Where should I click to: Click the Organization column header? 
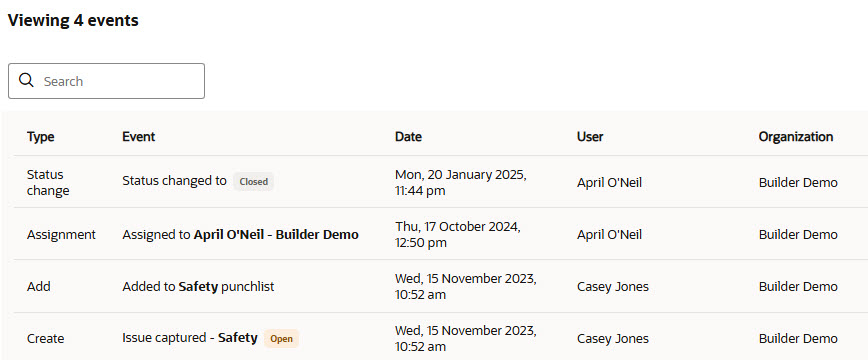[795, 137]
